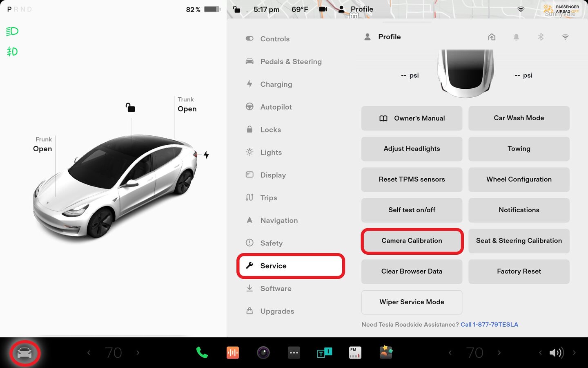Decrease volume with the left arrow
Image resolution: width=588 pixels, height=368 pixels.
[x=540, y=352]
